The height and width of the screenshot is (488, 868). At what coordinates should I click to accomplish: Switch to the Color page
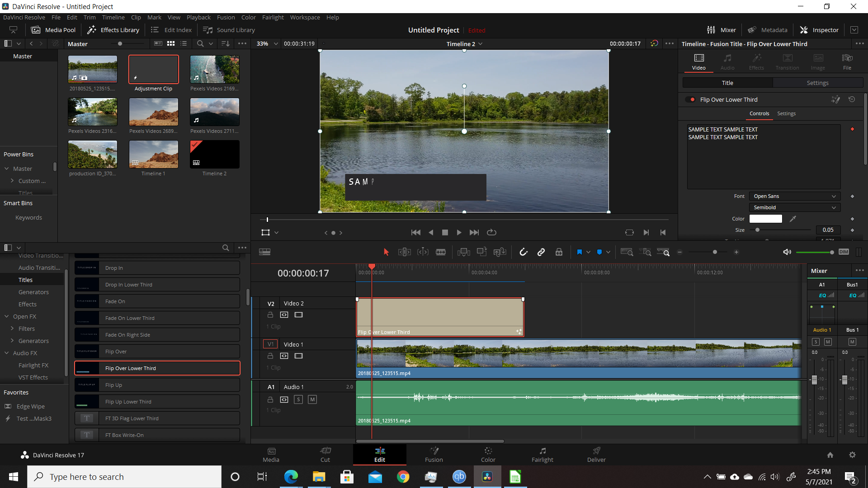tap(488, 455)
